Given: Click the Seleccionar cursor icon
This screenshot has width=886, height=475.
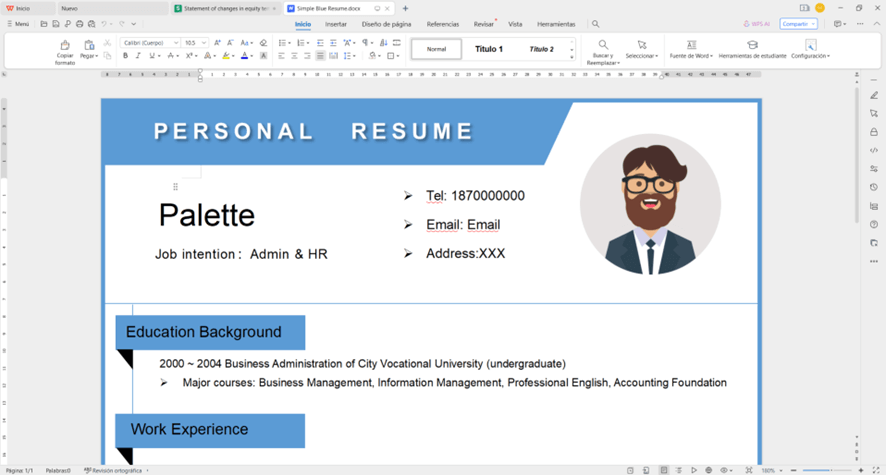Looking at the screenshot, I should coord(642,45).
